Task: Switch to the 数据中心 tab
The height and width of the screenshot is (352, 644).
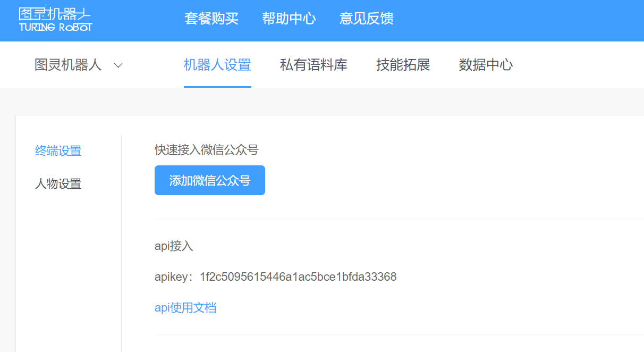Action: point(486,65)
